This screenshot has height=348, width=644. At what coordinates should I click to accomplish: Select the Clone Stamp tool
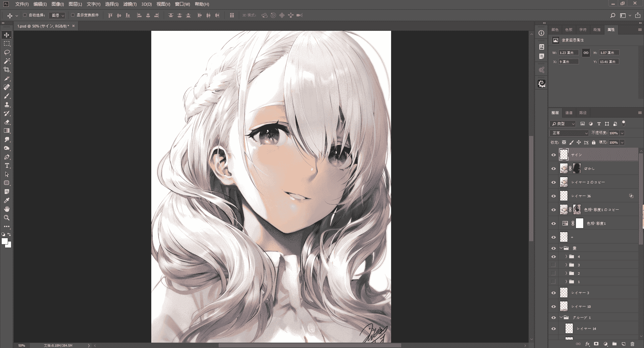click(x=7, y=105)
